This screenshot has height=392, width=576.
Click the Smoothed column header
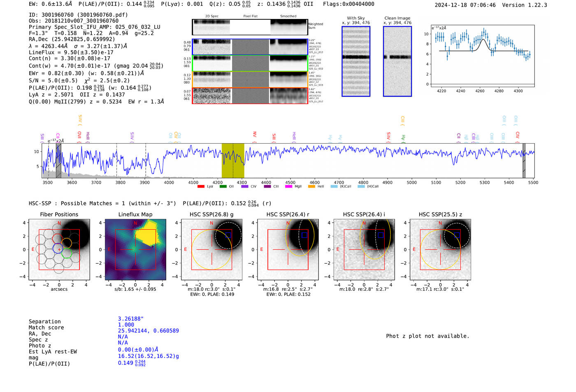(x=288, y=16)
